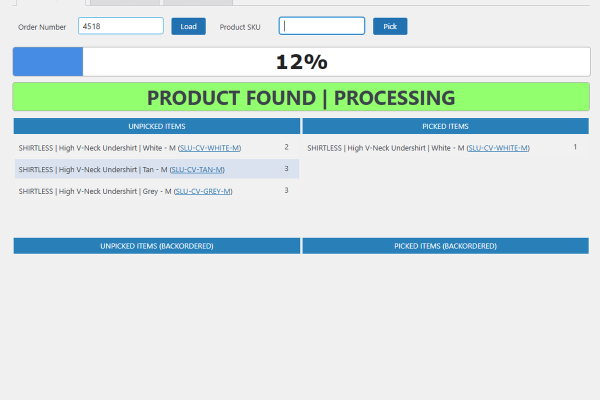Open the SLU-CV-WHITE-M link in picked items
This screenshot has width=600, height=400.
point(498,147)
